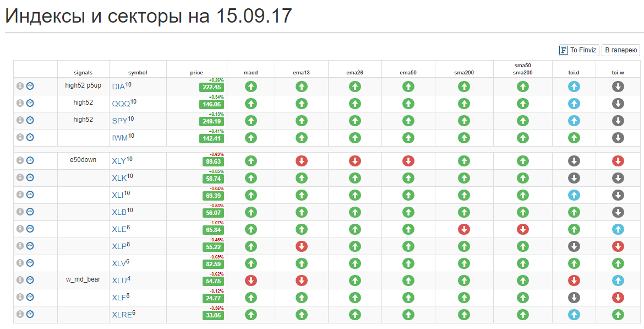Open the chart clock icon for QQQ
Viewport: 644px width, 329px height.
pyautogui.click(x=30, y=103)
